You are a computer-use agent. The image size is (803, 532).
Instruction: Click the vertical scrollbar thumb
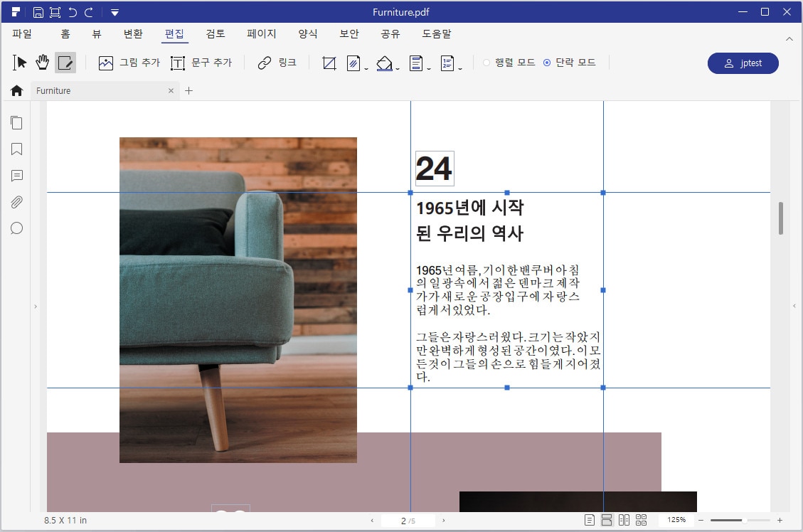(x=780, y=218)
